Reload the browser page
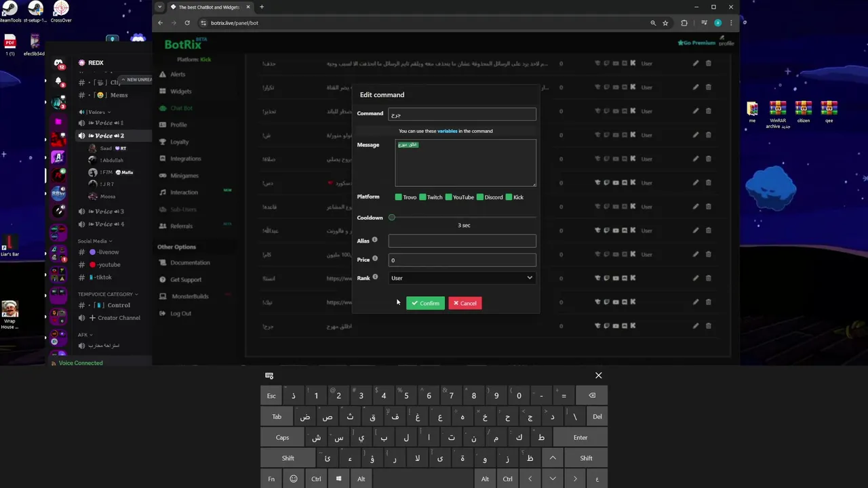Image resolution: width=868 pixels, height=488 pixels. pos(187,23)
